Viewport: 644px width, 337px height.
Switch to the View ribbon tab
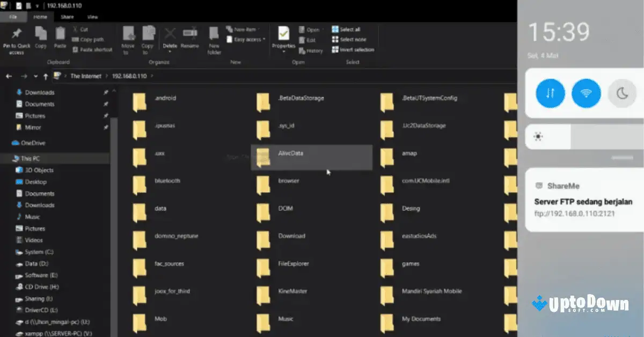point(92,17)
